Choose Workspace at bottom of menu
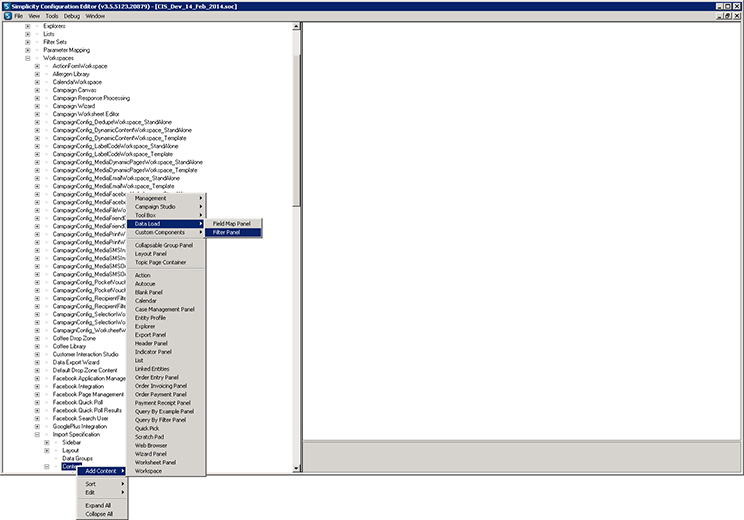This screenshot has height=520, width=744. (166, 471)
